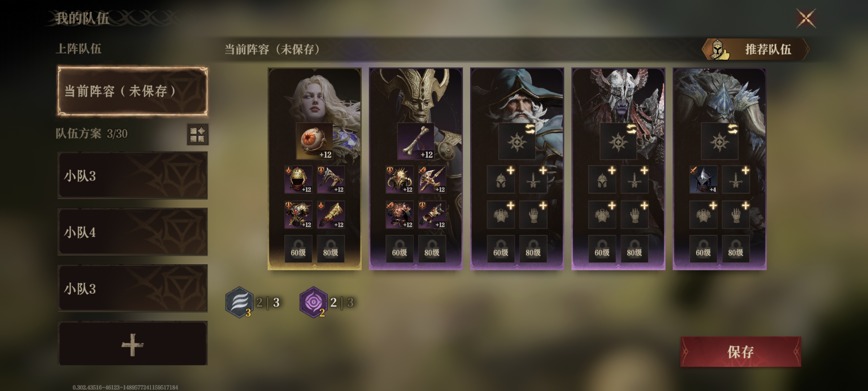The width and height of the screenshot is (868, 391).
Task: Select the first 小队3 team preset
Action: click(x=132, y=175)
